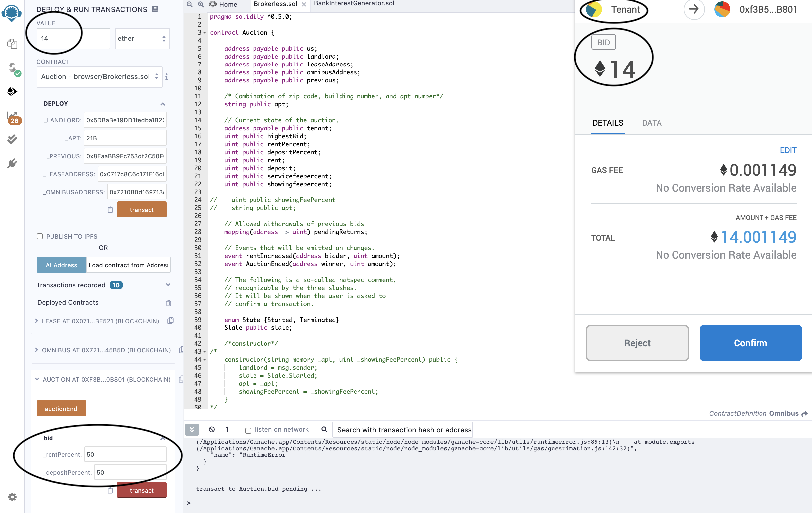
Task: Open the File explorers sidebar icon
Action: coord(12,44)
